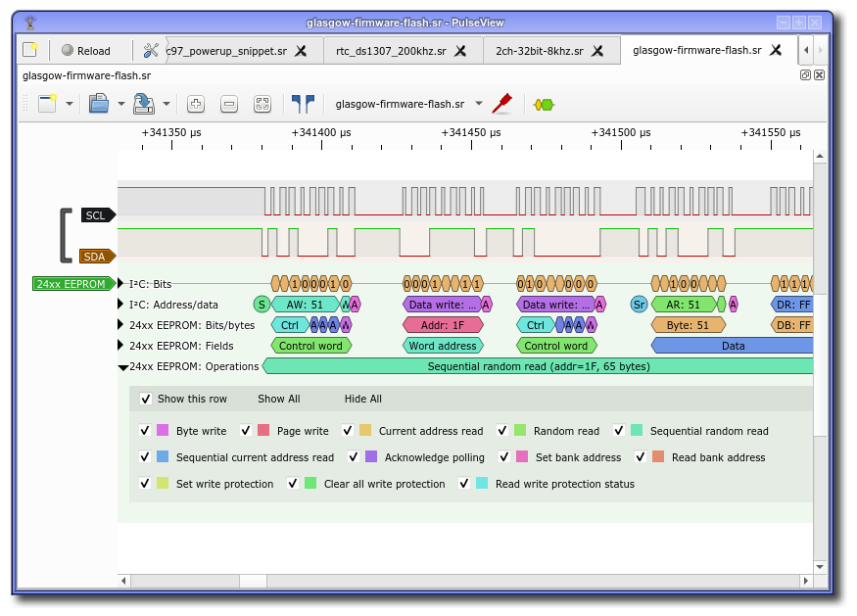The width and height of the screenshot is (857, 616).
Task: Click the float dock panel icon
Action: click(x=805, y=74)
